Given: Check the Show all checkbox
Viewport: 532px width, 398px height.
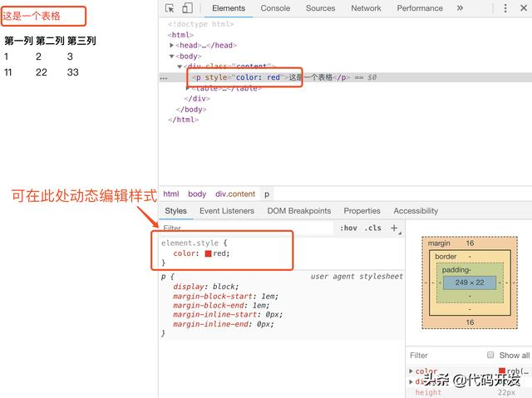Looking at the screenshot, I should coord(490,355).
